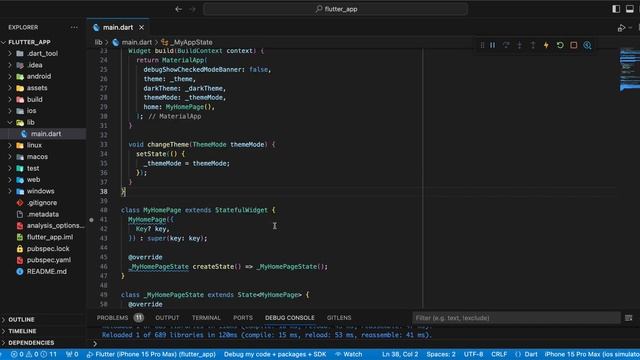The height and width of the screenshot is (360, 640).
Task: Click the Watch status bar item
Action: 349,354
